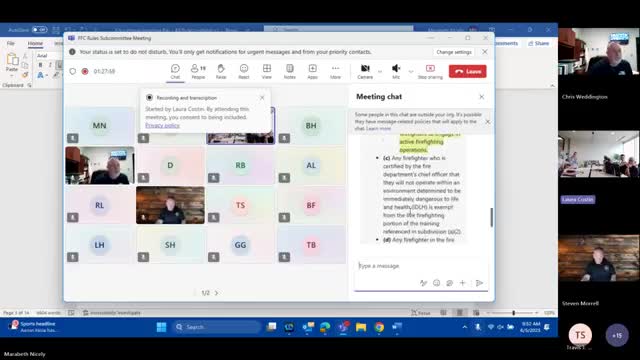Open the Privacy policy link
Viewport: 640px width, 360px height.
162,125
